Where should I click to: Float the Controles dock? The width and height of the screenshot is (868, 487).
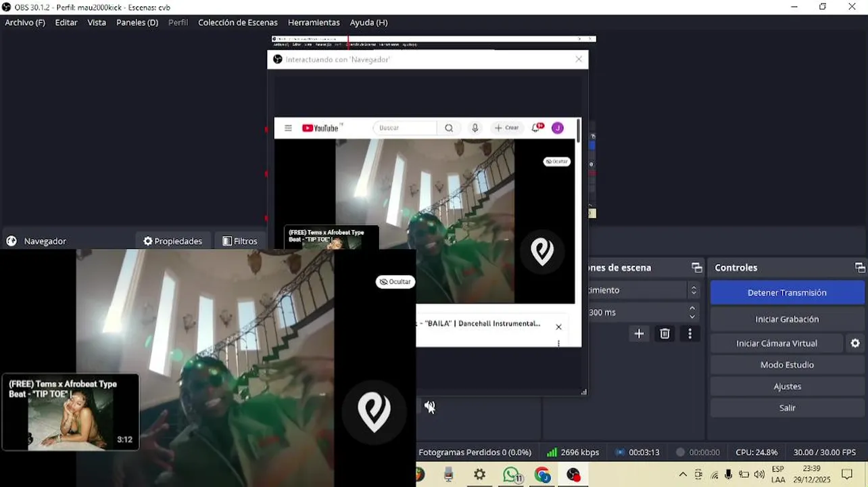click(859, 268)
